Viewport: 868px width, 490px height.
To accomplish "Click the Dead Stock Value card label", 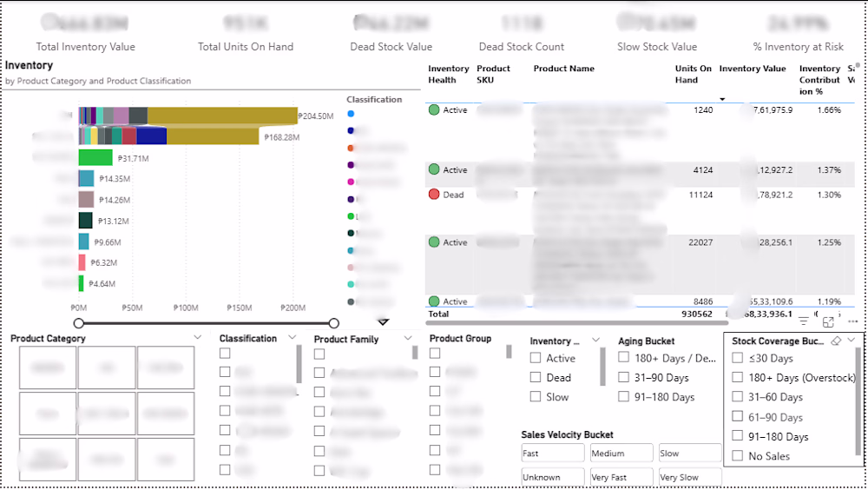I will point(391,47).
